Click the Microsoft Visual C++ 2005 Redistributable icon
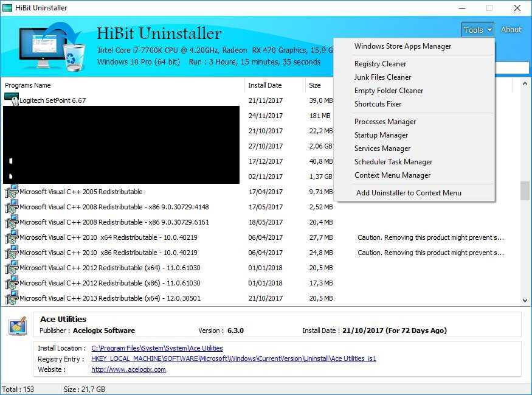The width and height of the screenshot is (532, 395). pyautogui.click(x=11, y=191)
